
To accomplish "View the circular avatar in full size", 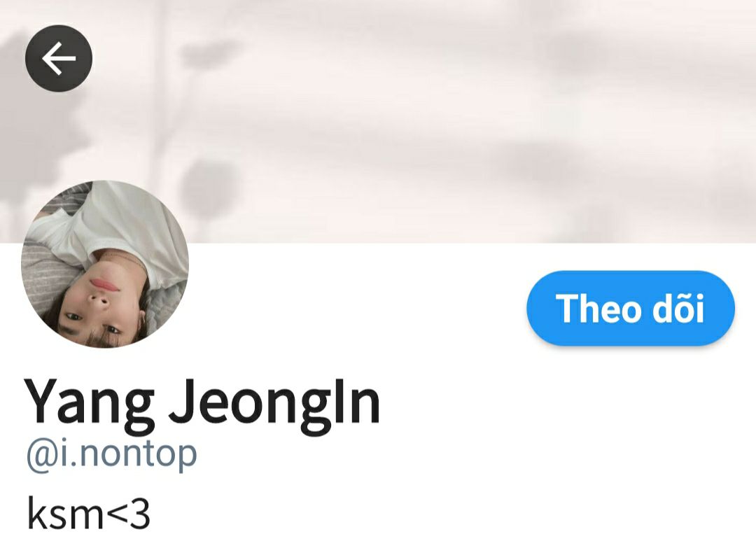I will [105, 264].
